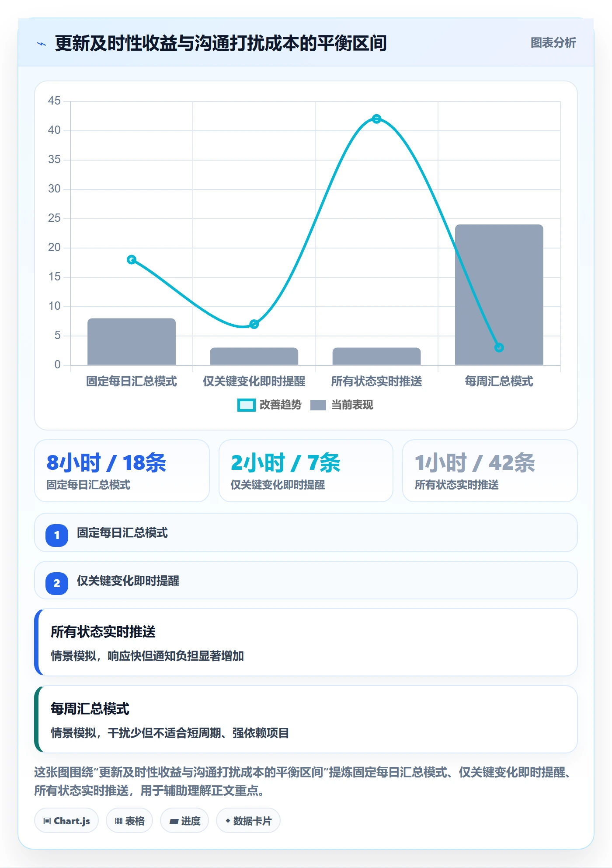Click the y-axis value 45
This screenshot has width=612, height=868.
(54, 101)
